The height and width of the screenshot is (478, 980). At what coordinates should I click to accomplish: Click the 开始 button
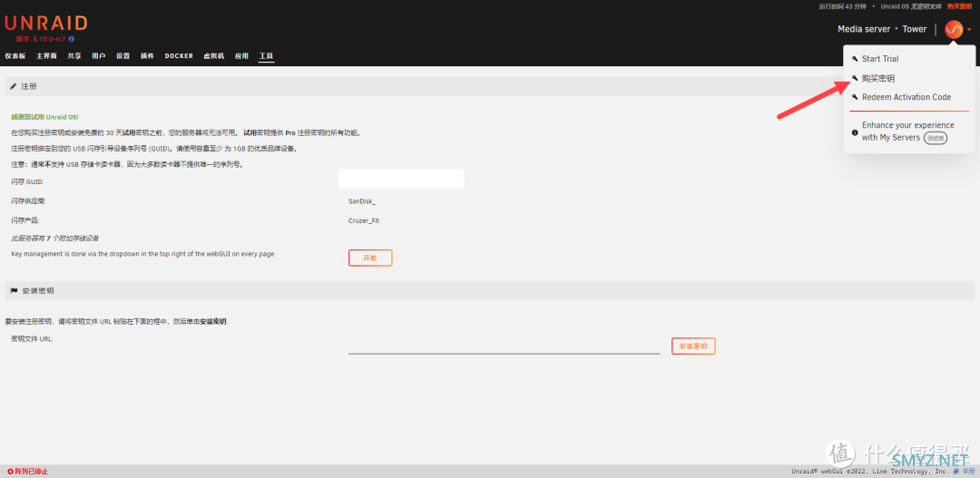pyautogui.click(x=370, y=259)
